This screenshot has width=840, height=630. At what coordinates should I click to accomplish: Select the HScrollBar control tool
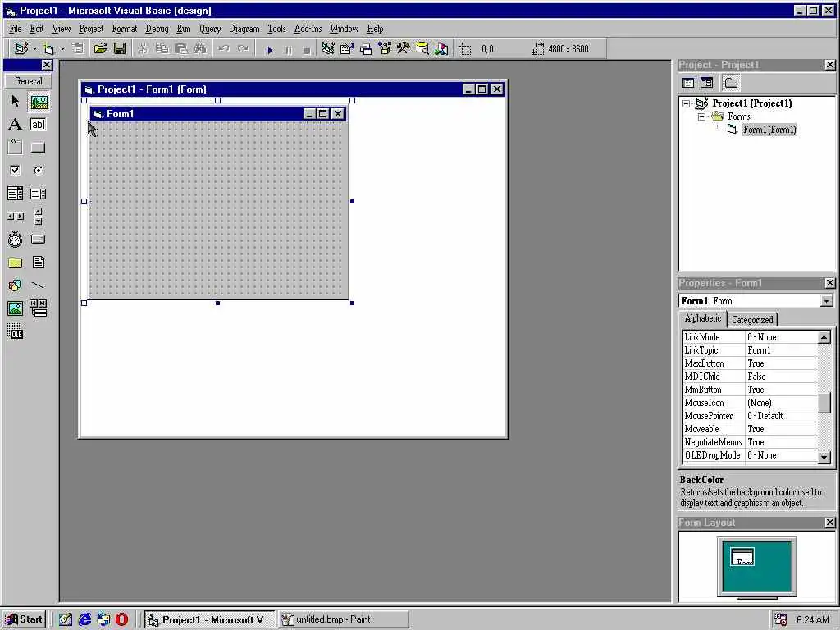15,217
